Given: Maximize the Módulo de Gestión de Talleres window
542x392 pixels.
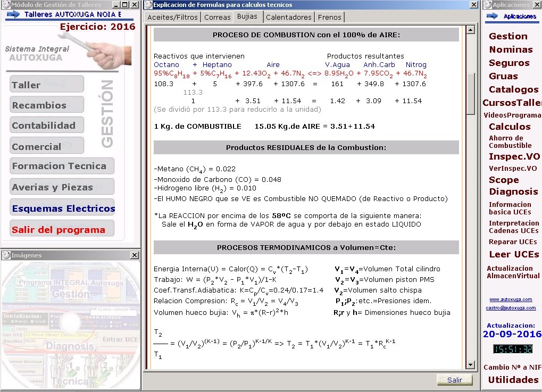Looking at the screenshot, I should (125, 5).
